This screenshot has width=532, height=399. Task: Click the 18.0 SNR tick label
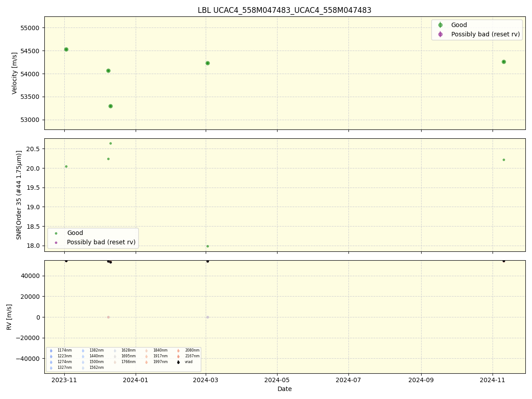click(x=33, y=246)
